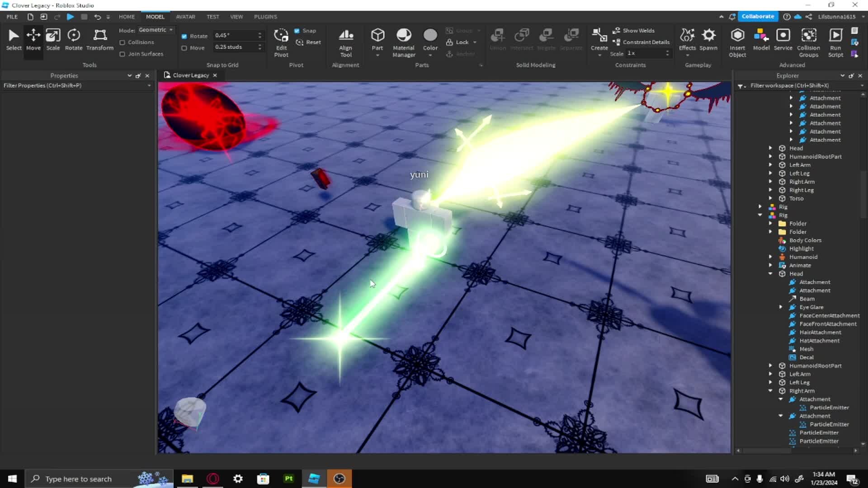Disable Rotate snap checkbox
The image size is (868, 488).
click(x=184, y=36)
